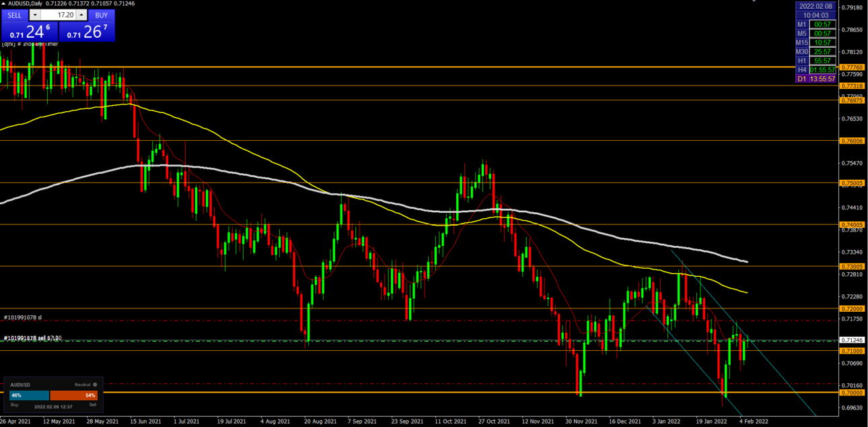This screenshot has height=427, width=868.
Task: Select the D1 timeframe label
Action: pos(801,79)
